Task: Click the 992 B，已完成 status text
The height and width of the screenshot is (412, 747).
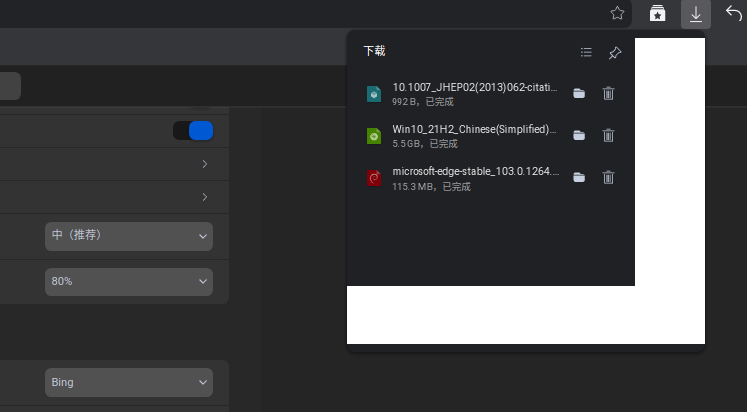Action: [423, 102]
